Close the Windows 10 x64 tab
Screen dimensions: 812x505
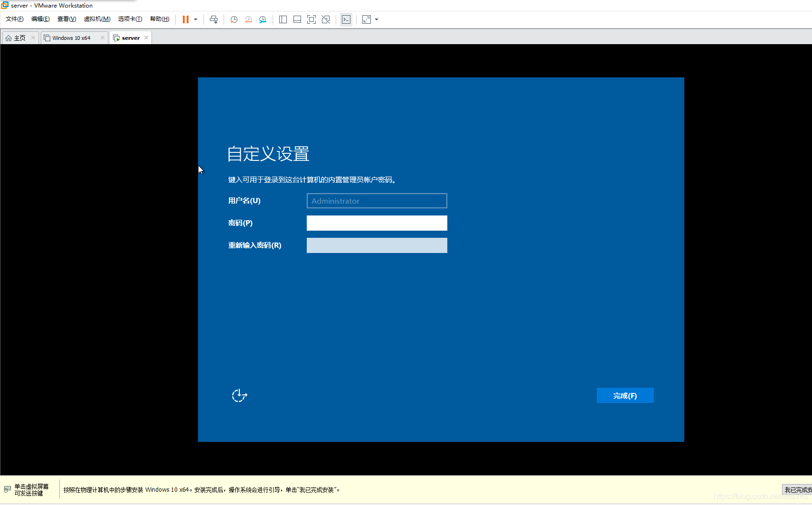point(103,37)
